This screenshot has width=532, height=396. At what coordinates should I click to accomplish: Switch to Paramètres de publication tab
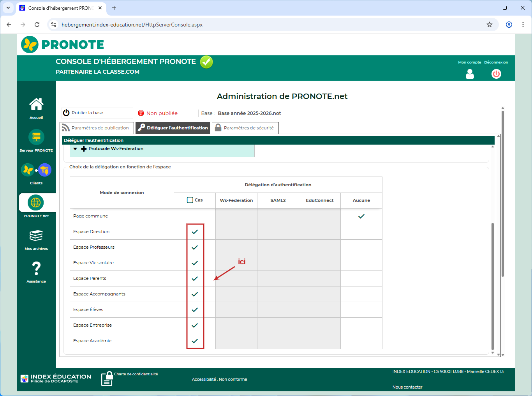click(x=97, y=128)
